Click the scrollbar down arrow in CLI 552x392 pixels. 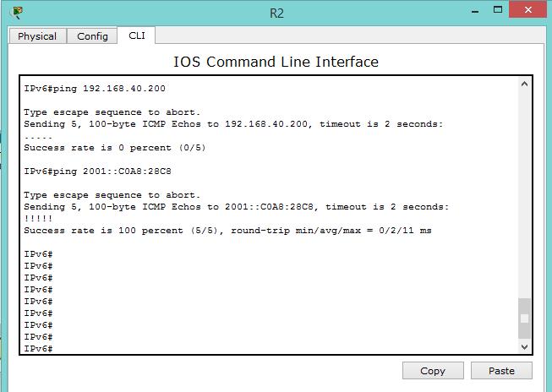click(524, 346)
